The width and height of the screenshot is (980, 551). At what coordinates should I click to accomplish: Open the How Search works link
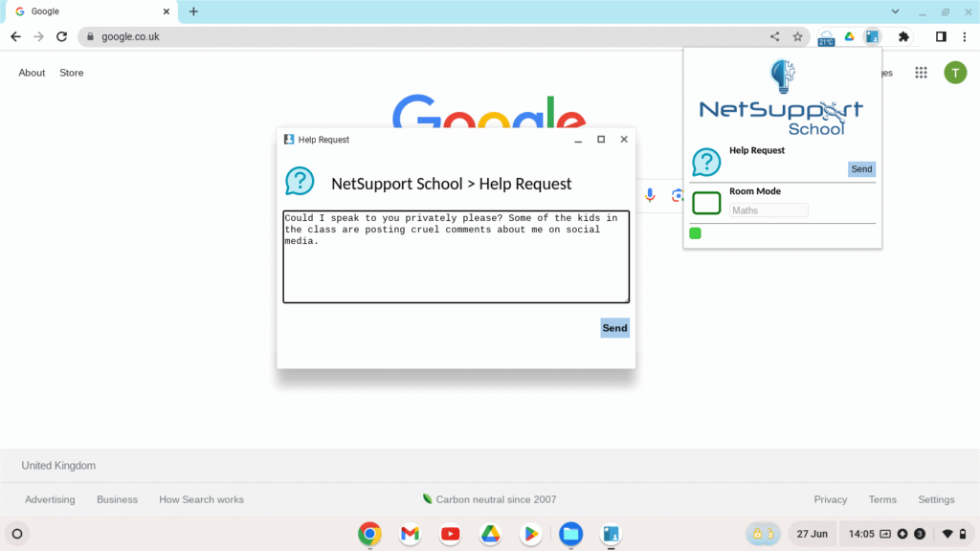pyautogui.click(x=201, y=499)
